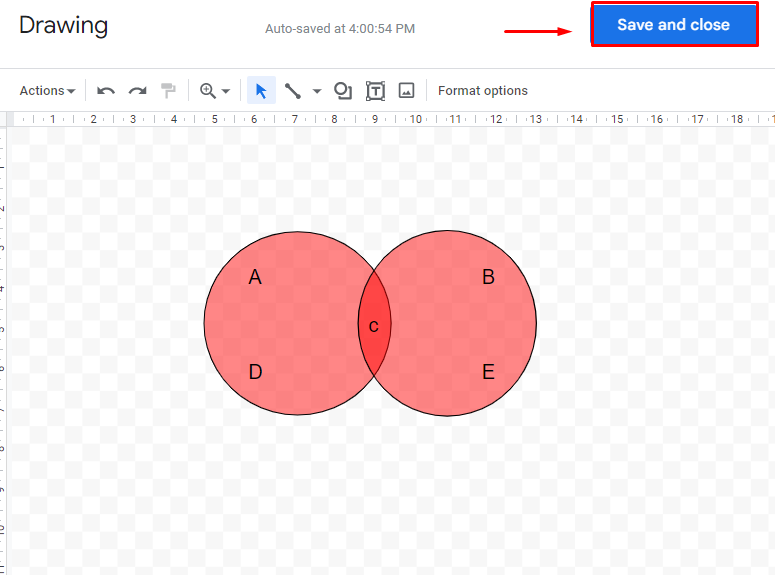Select the Text box tool
This screenshot has width=775, height=575.
point(375,91)
